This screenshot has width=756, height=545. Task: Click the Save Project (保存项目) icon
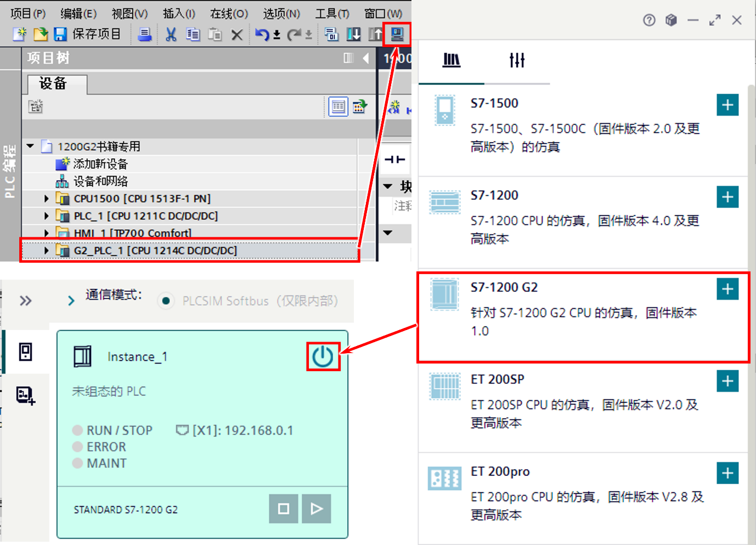(60, 34)
